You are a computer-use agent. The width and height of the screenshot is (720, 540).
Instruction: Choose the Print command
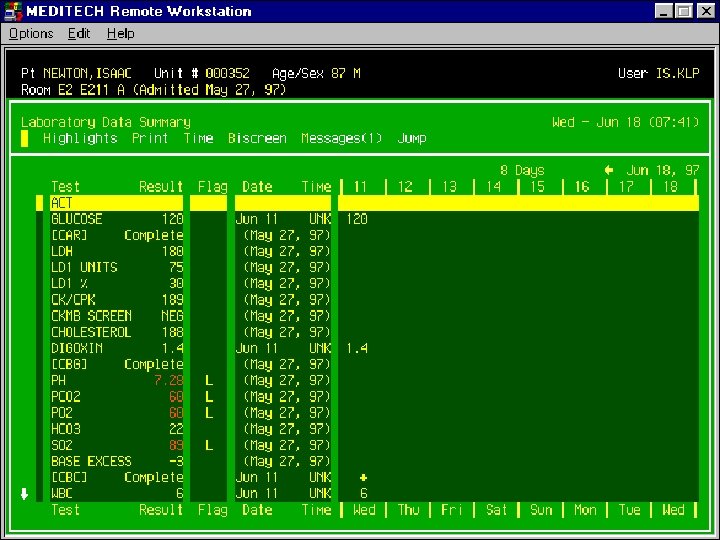(150, 138)
